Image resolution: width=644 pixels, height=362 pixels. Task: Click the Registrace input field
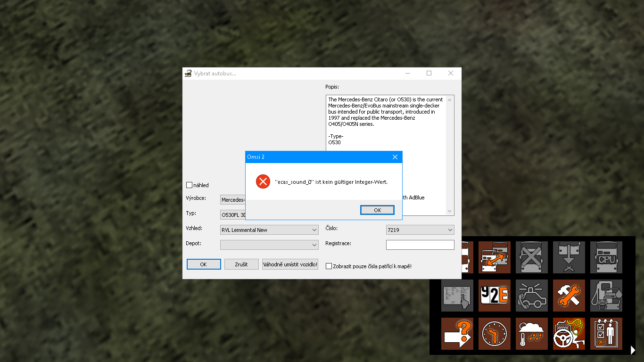[x=420, y=245]
